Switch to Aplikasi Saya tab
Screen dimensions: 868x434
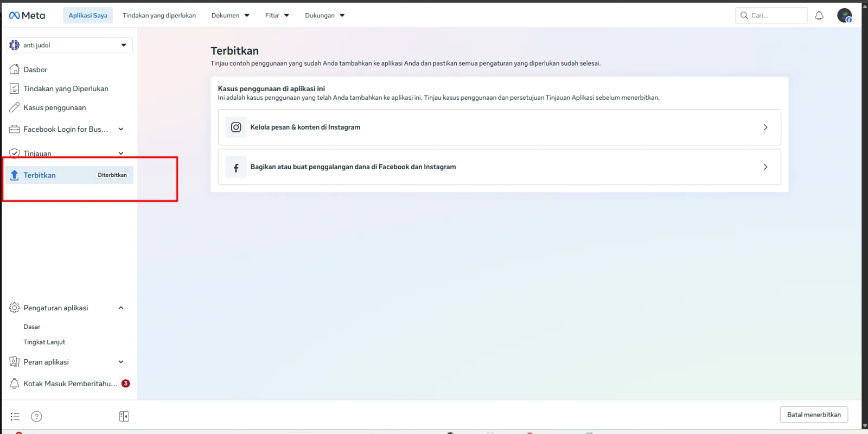point(88,15)
